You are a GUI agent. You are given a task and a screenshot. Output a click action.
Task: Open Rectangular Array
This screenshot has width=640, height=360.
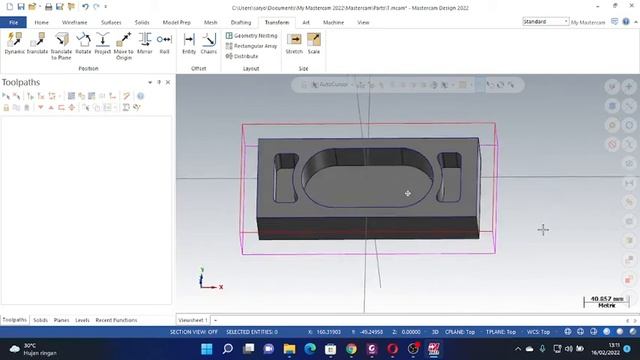(x=251, y=46)
